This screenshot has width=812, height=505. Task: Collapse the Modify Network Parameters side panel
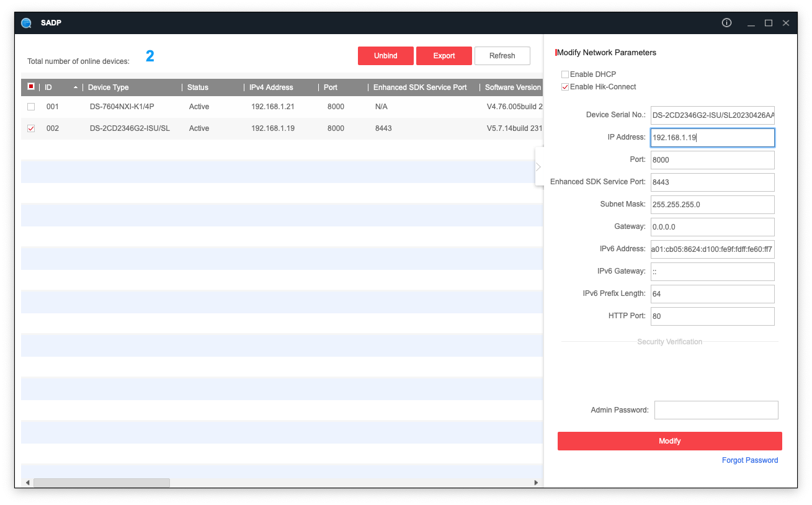click(538, 166)
